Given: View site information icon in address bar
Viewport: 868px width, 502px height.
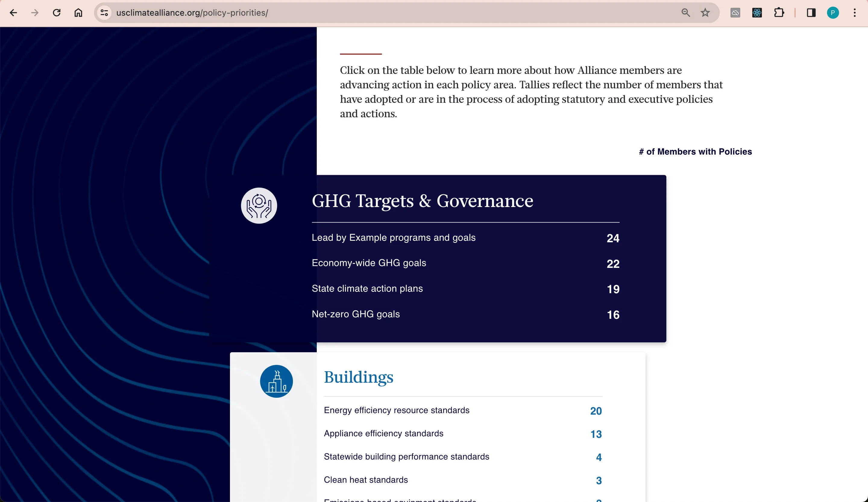Looking at the screenshot, I should click(104, 13).
